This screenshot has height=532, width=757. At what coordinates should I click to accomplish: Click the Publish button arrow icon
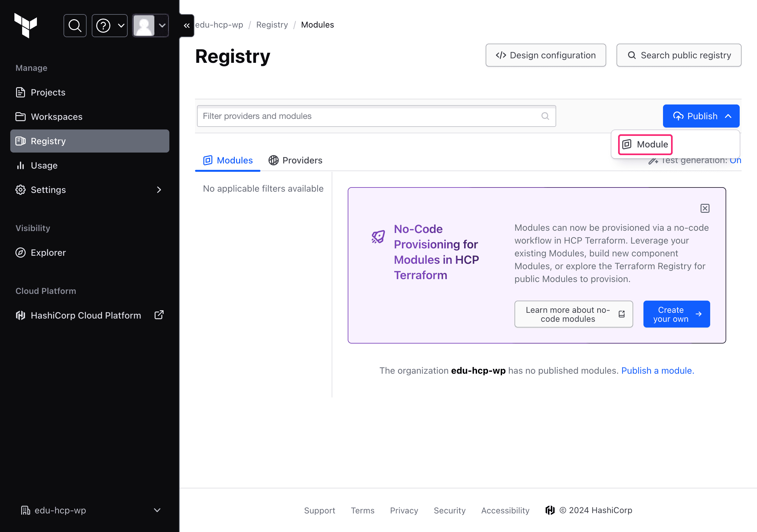[729, 116]
